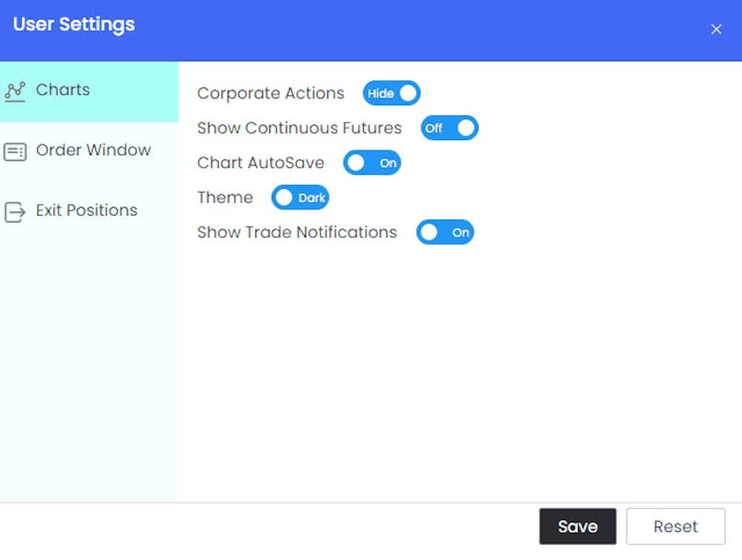Toggle the Chart AutoSave switch

click(372, 163)
